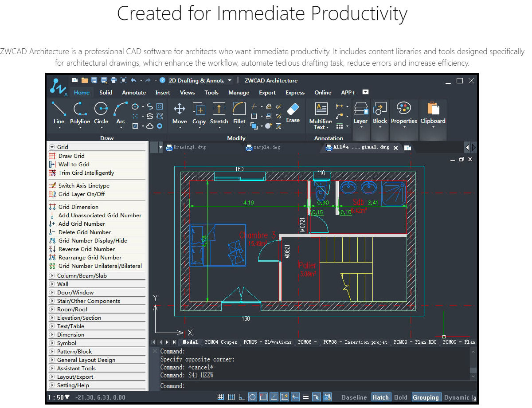The height and width of the screenshot is (408, 532).
Task: Open the 2D Drafting & Annotation workspace dropdown
Action: [x=230, y=80]
